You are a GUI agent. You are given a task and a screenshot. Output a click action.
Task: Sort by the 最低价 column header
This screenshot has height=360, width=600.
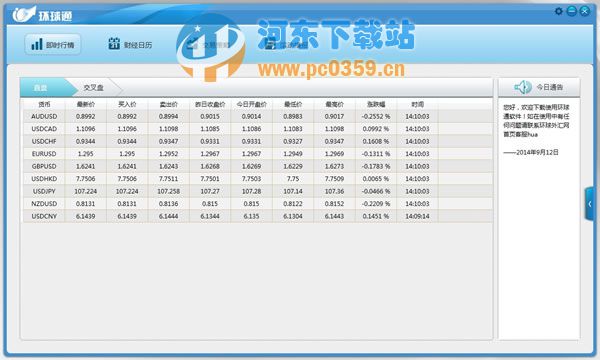click(293, 104)
